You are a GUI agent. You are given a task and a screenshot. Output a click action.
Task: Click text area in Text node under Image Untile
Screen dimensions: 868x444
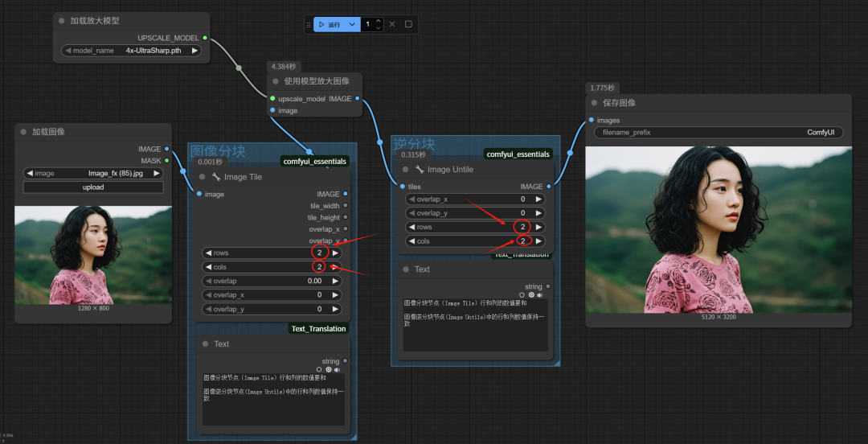tap(476, 325)
